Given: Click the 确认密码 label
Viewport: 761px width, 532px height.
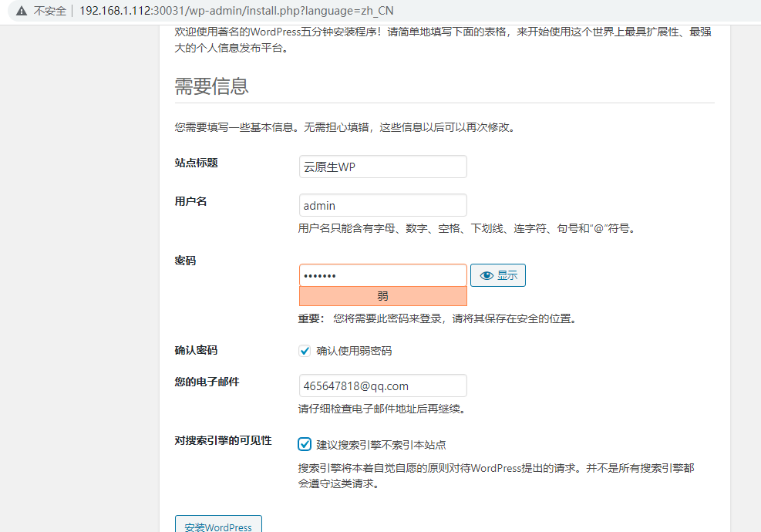Looking at the screenshot, I should point(196,350).
